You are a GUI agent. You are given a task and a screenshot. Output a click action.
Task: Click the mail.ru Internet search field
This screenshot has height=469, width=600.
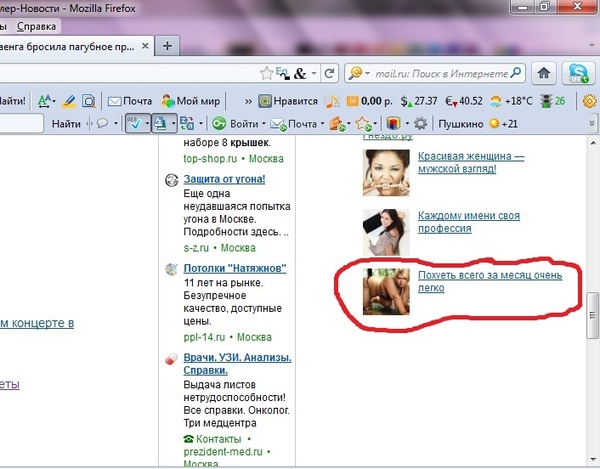click(445, 73)
